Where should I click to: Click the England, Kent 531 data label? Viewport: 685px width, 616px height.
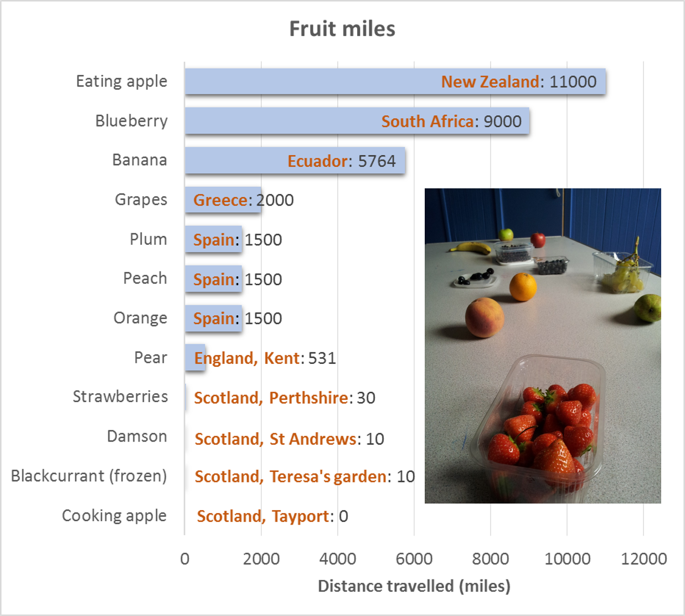click(265, 358)
